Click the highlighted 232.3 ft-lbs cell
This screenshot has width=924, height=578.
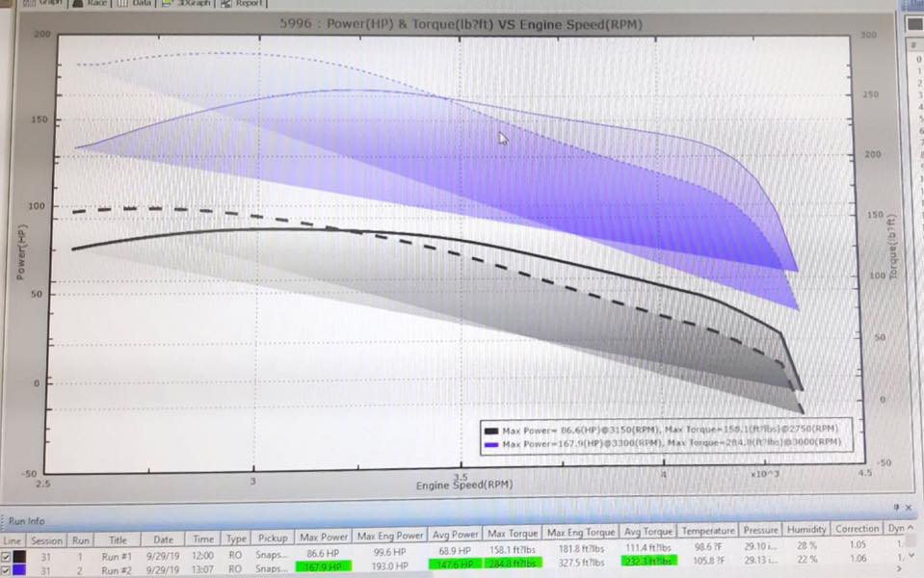point(648,561)
